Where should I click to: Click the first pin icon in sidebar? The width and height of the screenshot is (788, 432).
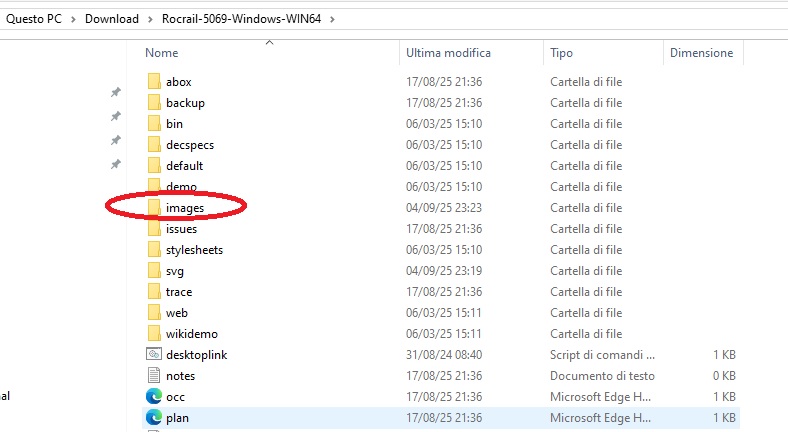pos(115,92)
